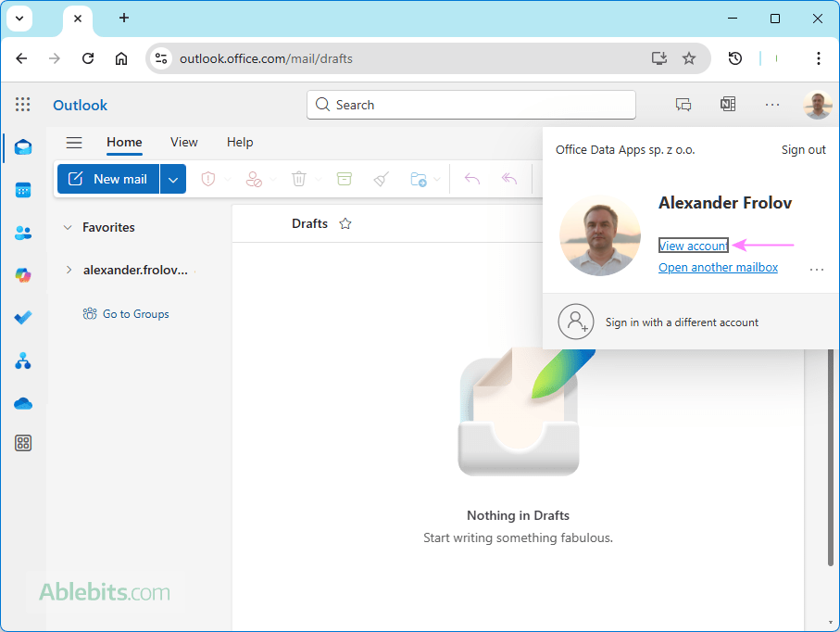Click the Archive icon in the ribbon
The width and height of the screenshot is (840, 632).
tap(344, 179)
